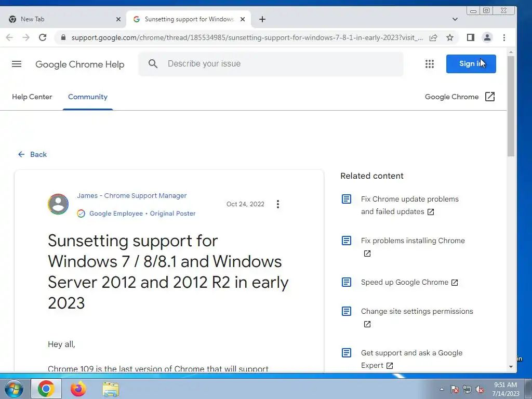
Task: Click the Oct 24, 2022 post date
Action: pyautogui.click(x=245, y=204)
